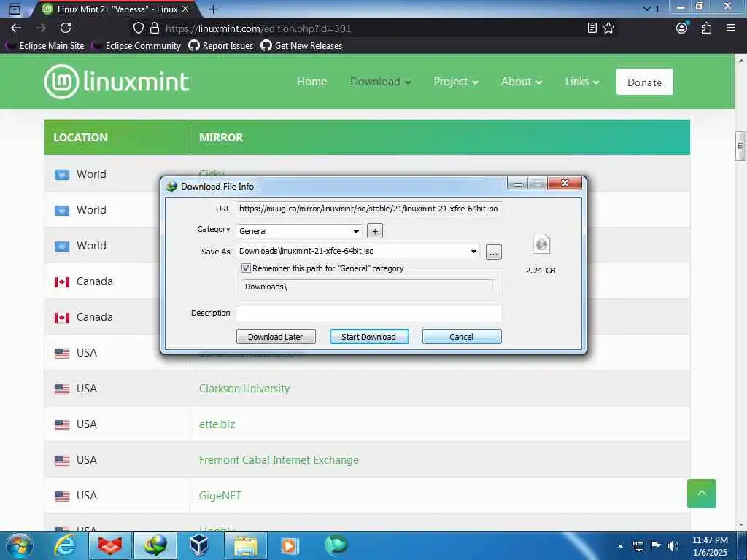Open Fremont Cabal Internet Exchange mirror
Viewport: 747px width, 560px height.
coord(279,460)
